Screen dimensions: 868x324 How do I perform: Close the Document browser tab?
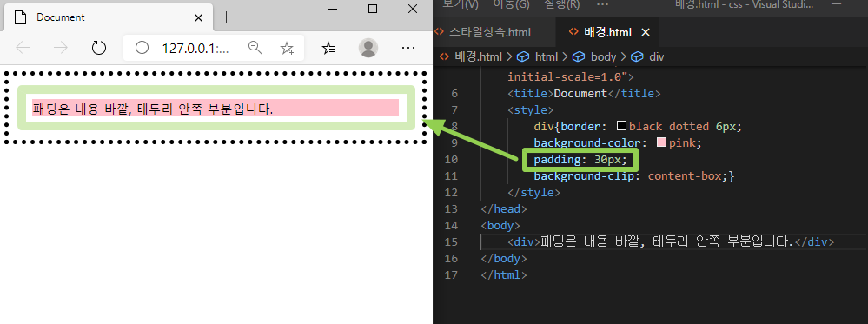click(x=199, y=17)
